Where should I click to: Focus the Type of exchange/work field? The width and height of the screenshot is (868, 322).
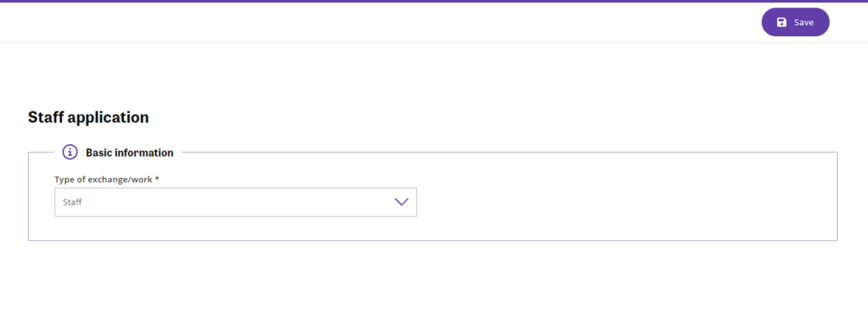click(235, 202)
